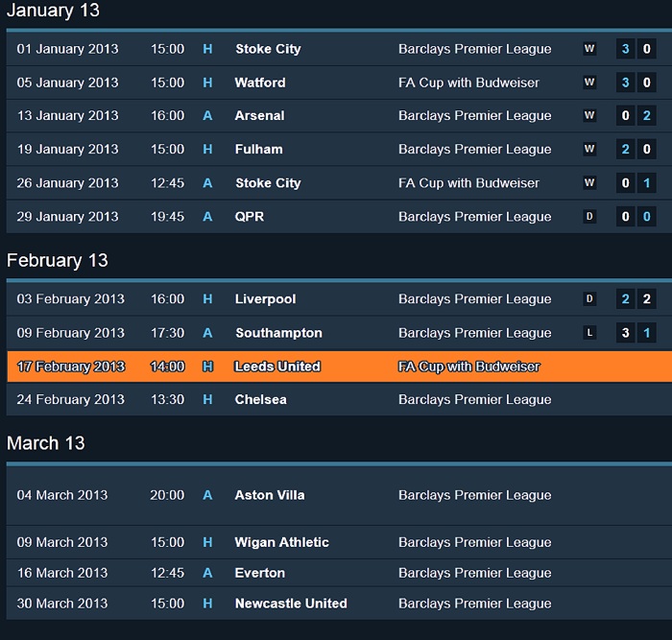
Task: Click the W result badge for Fulham row
Action: coord(589,149)
